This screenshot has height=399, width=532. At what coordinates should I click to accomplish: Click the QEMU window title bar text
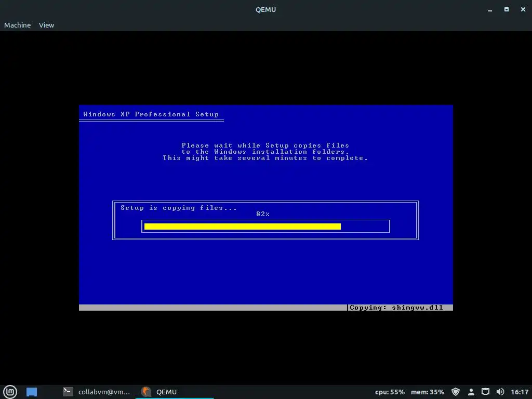(x=265, y=9)
